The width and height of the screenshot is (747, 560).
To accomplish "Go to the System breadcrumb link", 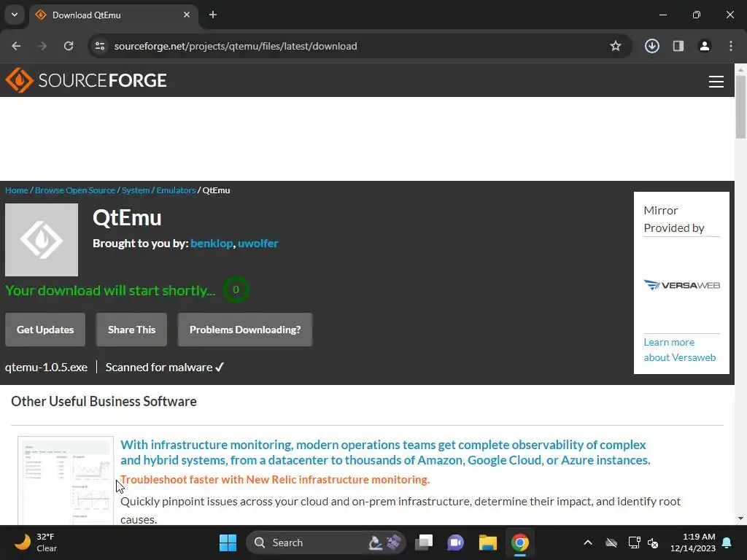I will [136, 190].
